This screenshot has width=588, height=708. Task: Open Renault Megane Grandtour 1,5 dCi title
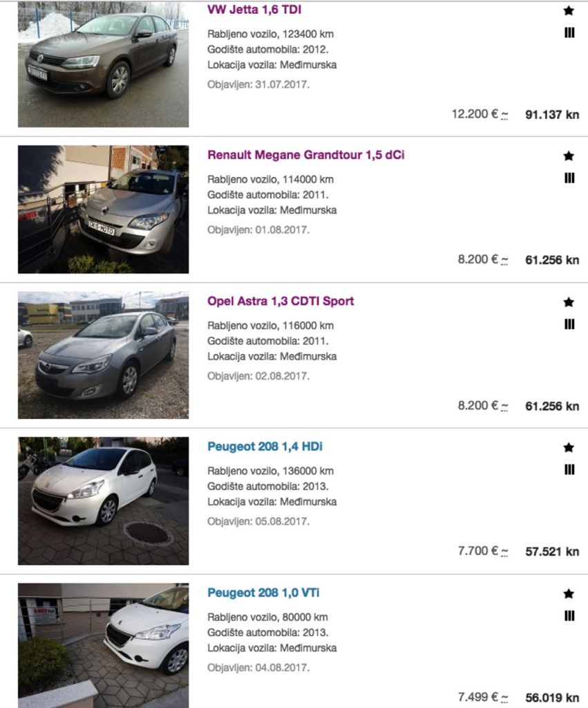click(305, 155)
